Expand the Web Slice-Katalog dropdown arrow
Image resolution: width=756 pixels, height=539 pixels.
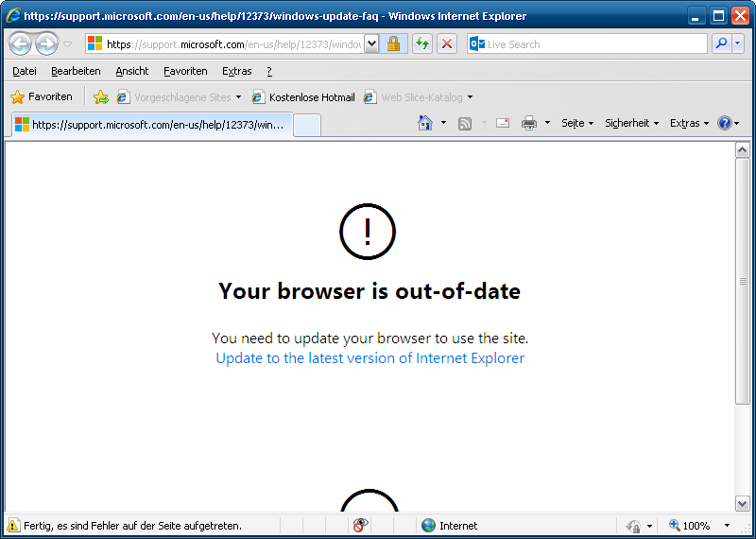click(470, 97)
